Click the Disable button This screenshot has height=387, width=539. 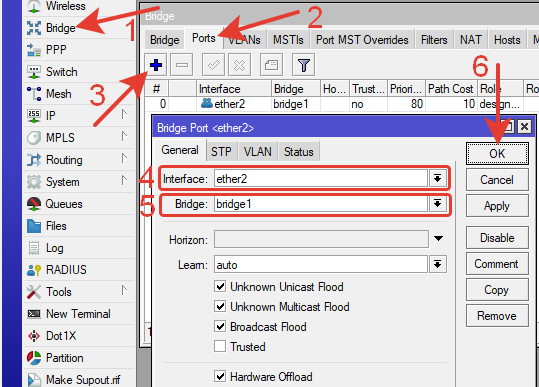497,237
